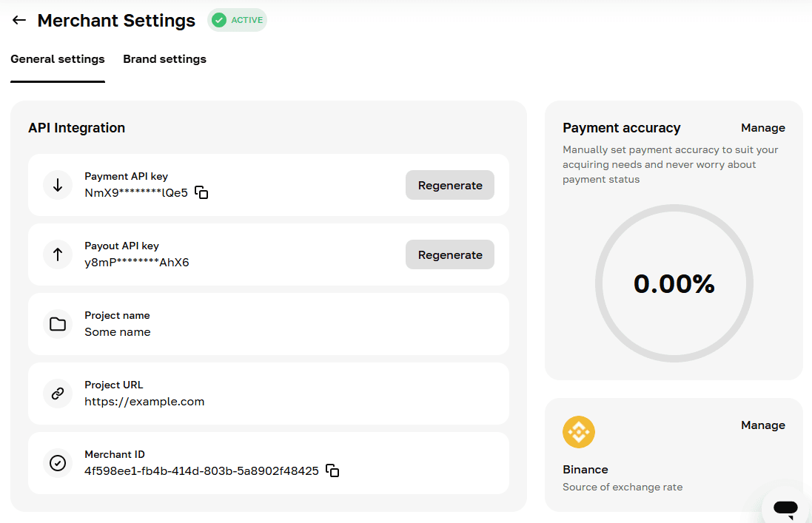Click the Project name folder icon
This screenshot has width=812, height=523.
(58, 324)
